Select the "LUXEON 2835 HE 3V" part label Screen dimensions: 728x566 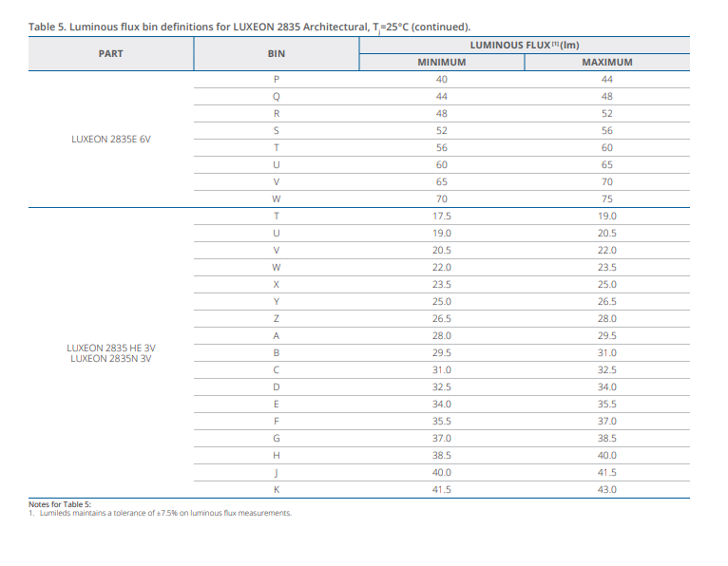coord(111,348)
